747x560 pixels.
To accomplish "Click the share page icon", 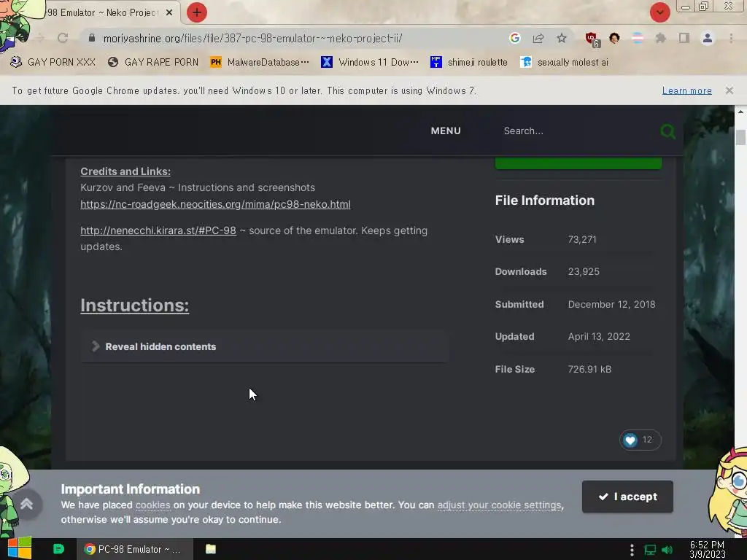I will 538,38.
